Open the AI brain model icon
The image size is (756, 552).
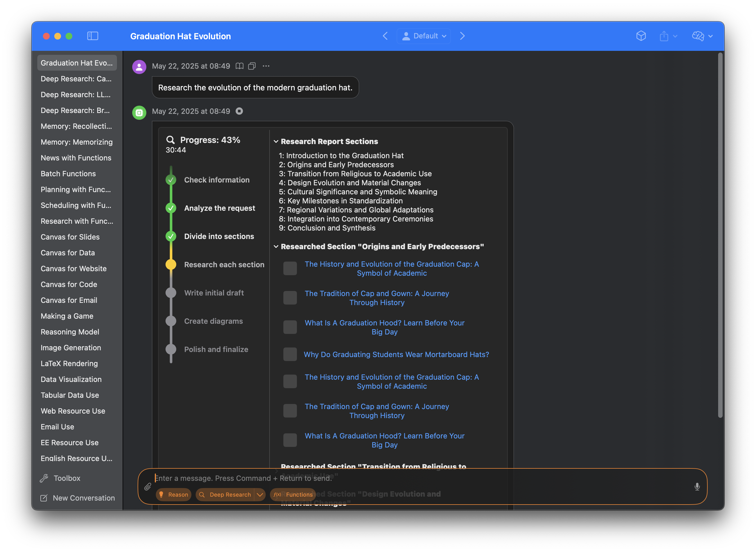point(698,36)
